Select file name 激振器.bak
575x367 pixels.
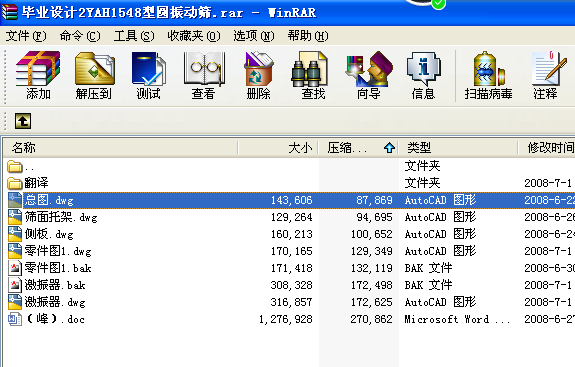55,285
